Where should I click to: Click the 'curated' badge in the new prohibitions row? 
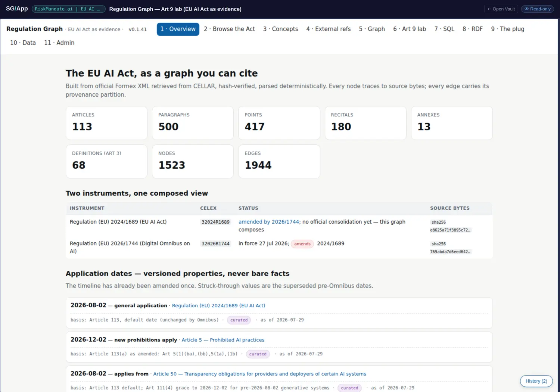(x=258, y=354)
